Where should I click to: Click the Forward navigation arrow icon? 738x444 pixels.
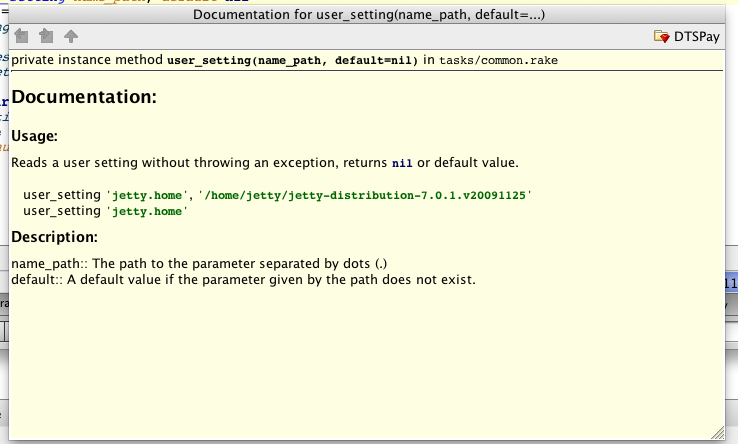(46, 36)
